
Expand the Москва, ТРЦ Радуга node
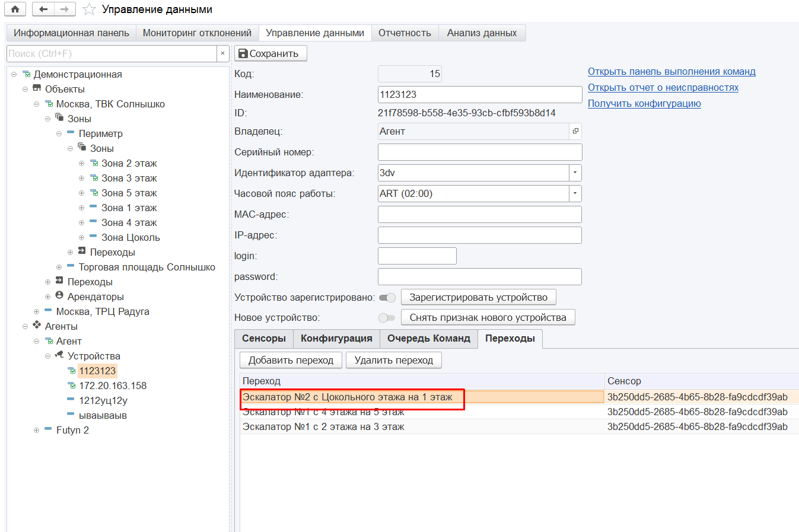coord(36,311)
